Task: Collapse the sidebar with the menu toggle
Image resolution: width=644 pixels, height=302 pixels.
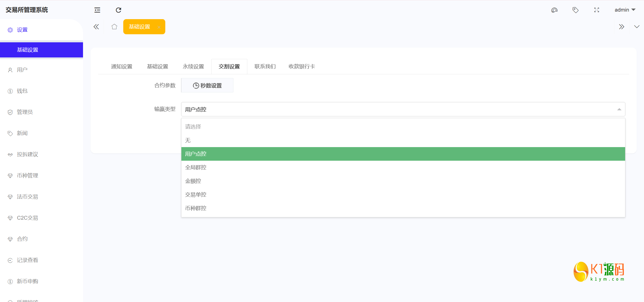Action: pos(97,10)
